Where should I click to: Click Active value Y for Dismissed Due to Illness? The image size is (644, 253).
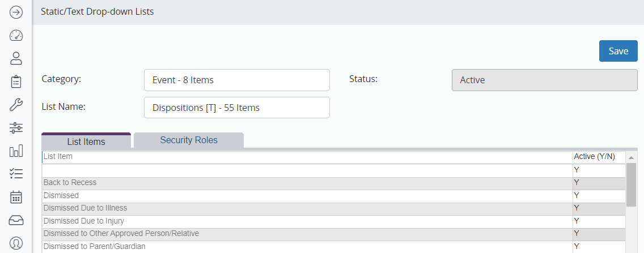click(x=599, y=208)
